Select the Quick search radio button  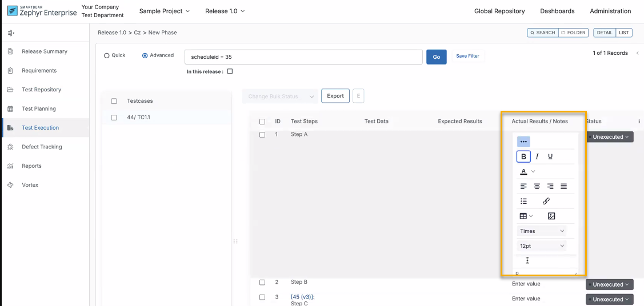click(x=107, y=55)
